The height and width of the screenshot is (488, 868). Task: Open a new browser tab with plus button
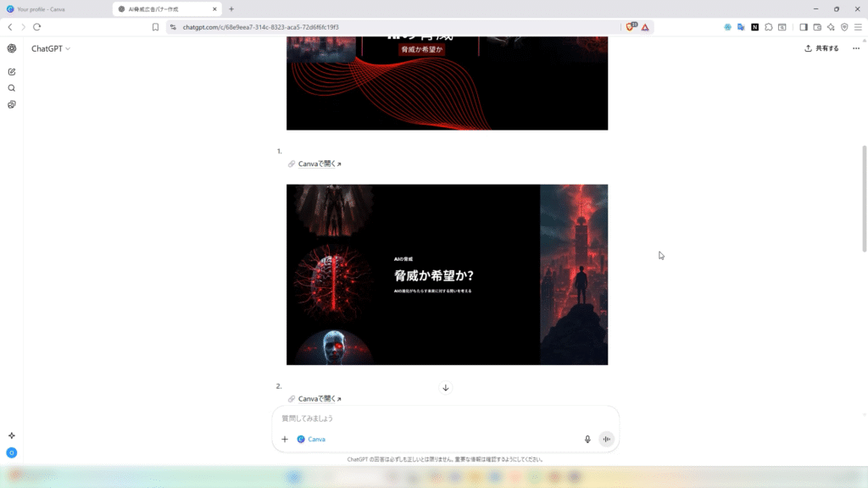(x=231, y=9)
